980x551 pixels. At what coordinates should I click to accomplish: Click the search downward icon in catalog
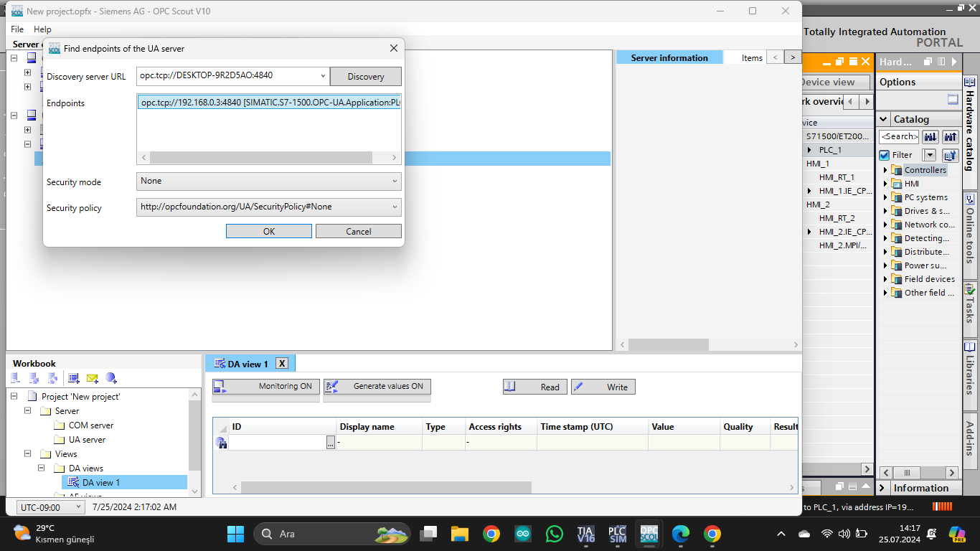tap(930, 136)
